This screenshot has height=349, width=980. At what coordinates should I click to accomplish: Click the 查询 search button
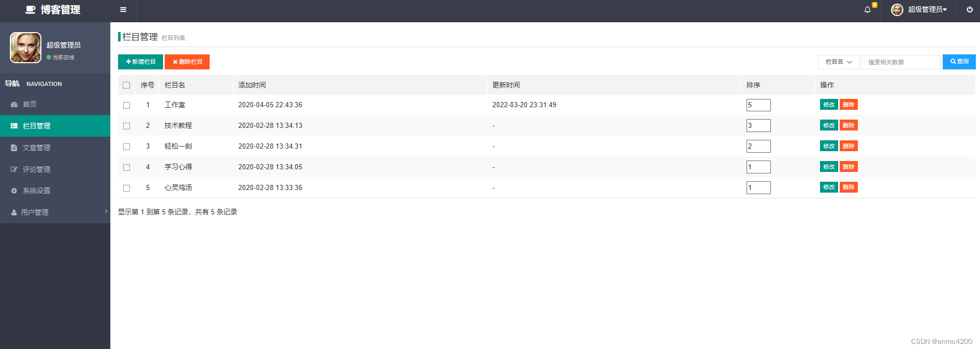(x=959, y=62)
